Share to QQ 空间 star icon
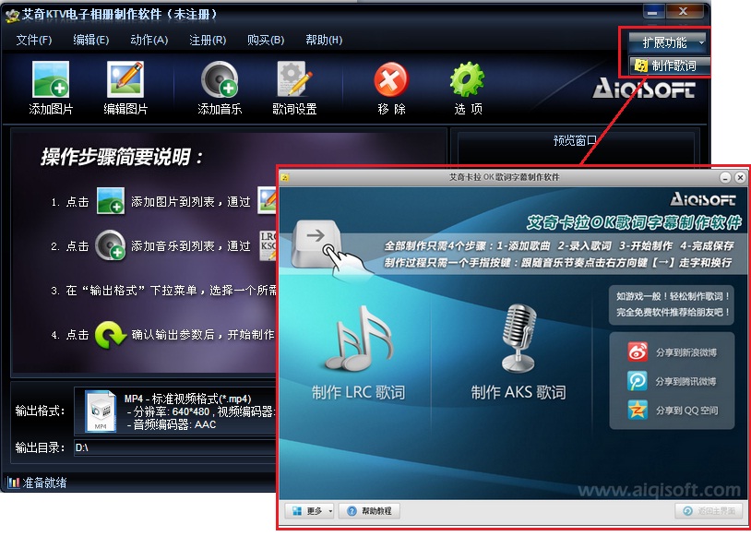The image size is (751, 560). 638,410
